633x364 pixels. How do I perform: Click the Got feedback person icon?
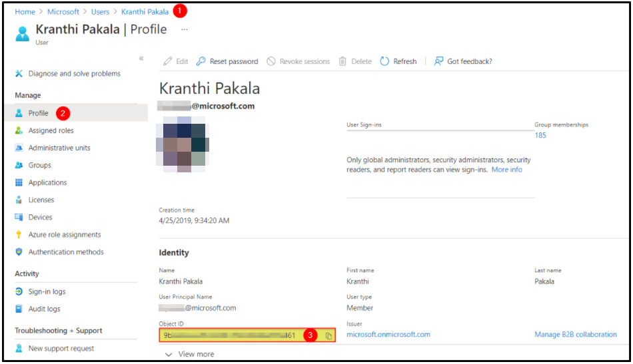(x=438, y=61)
